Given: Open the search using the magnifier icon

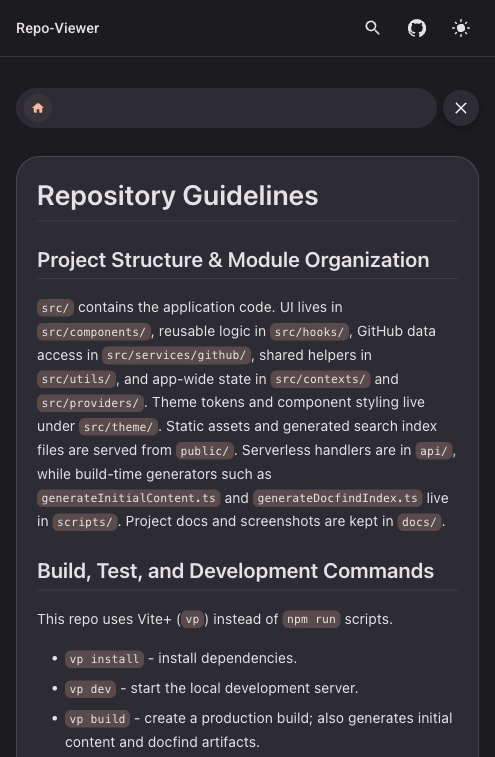Looking at the screenshot, I should click(372, 28).
